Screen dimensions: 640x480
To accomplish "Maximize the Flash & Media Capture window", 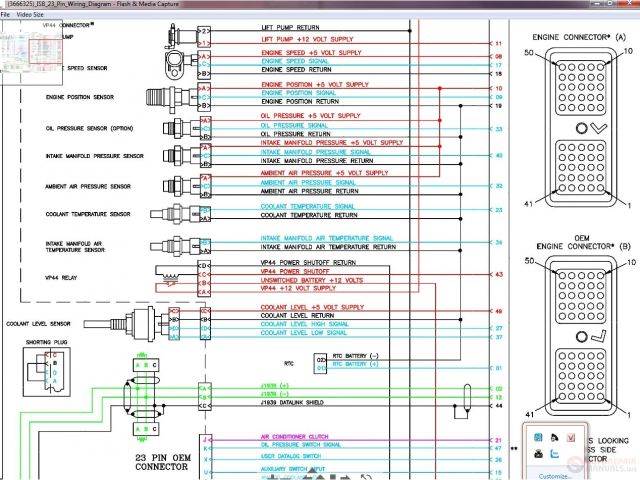I will click(x=610, y=5).
